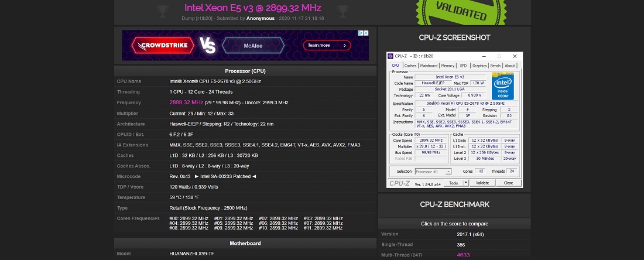Close the CrowdStrike ad with the X icon
The height and width of the screenshot is (260, 644).
[365, 33]
